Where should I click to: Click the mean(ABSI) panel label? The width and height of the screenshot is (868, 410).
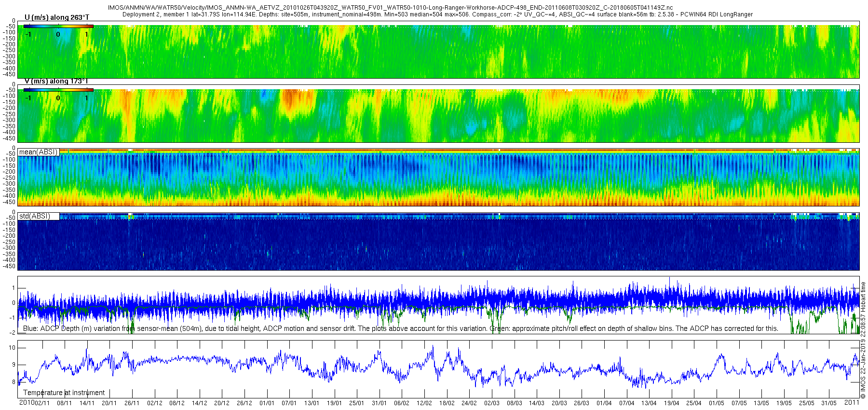tap(38, 152)
